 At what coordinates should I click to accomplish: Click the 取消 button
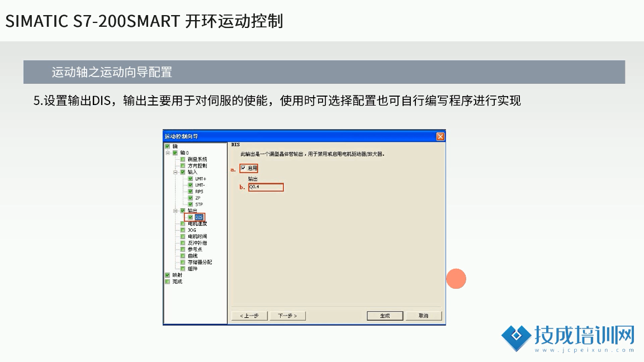(x=423, y=316)
